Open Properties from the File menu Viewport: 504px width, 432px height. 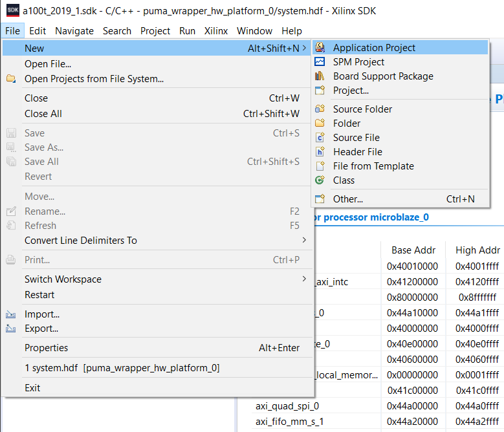pyautogui.click(x=157, y=347)
